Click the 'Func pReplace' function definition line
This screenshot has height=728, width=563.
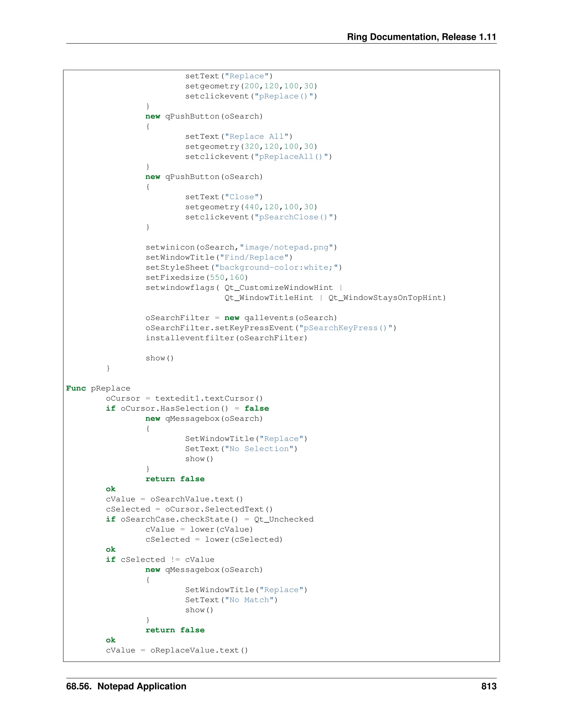[98, 388]
